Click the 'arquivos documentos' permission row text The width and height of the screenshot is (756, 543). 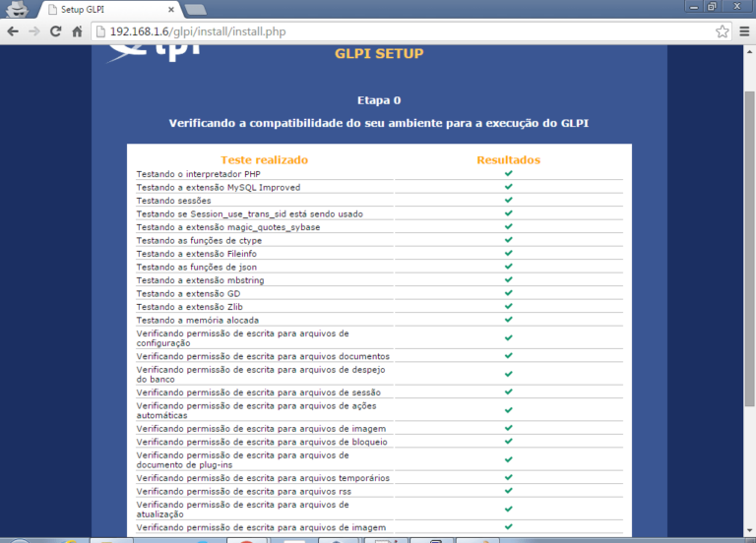[263, 356]
